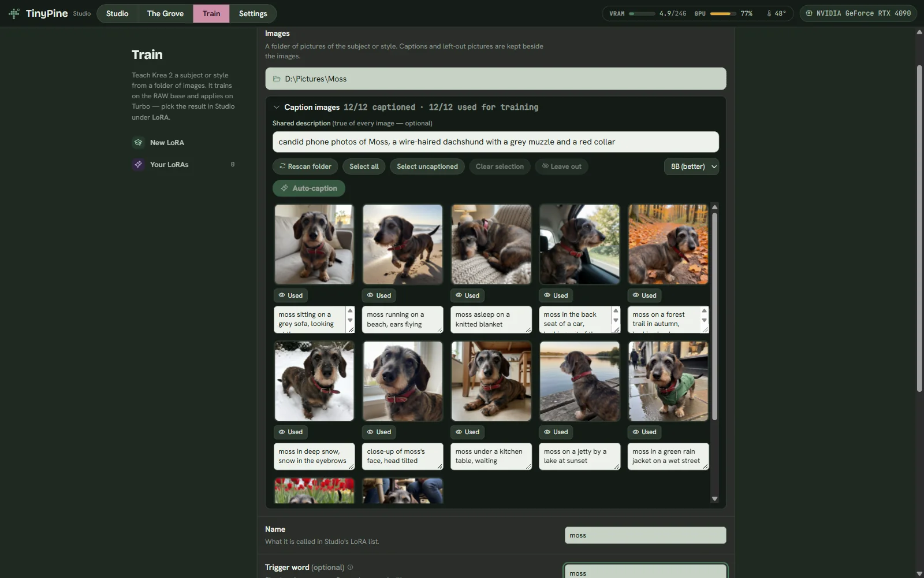Toggle Used on the grey sofa photo
Viewport: 924px width, 578px height.
(x=290, y=295)
